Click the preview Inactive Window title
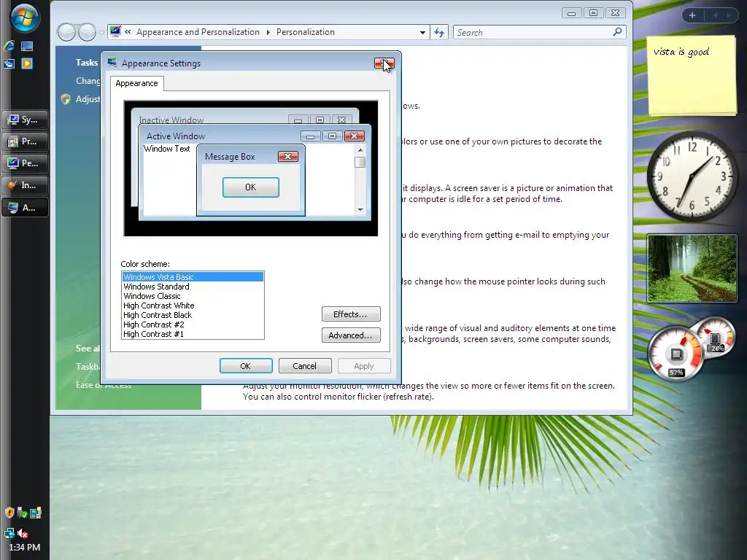Screen dimensions: 747x560 [171, 120]
